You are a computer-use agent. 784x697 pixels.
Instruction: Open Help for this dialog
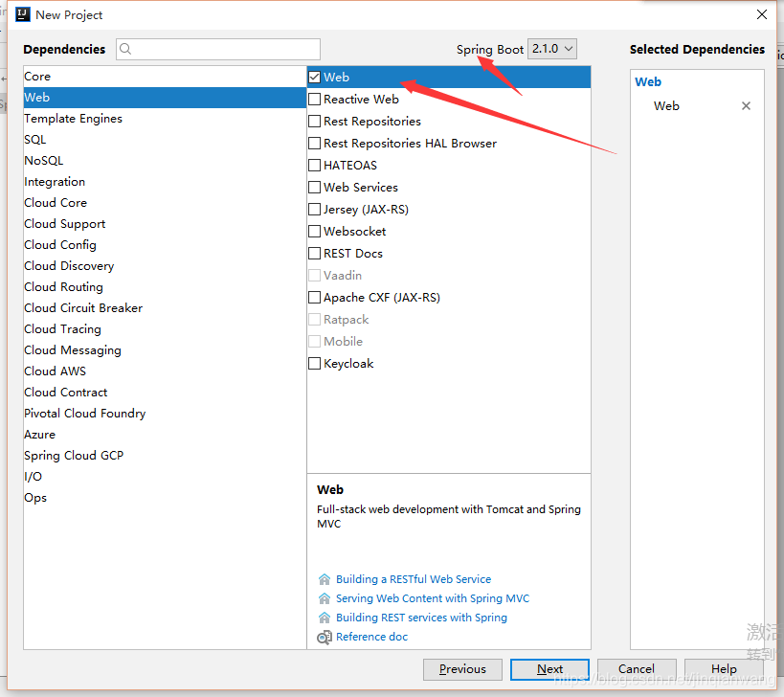[x=724, y=669]
